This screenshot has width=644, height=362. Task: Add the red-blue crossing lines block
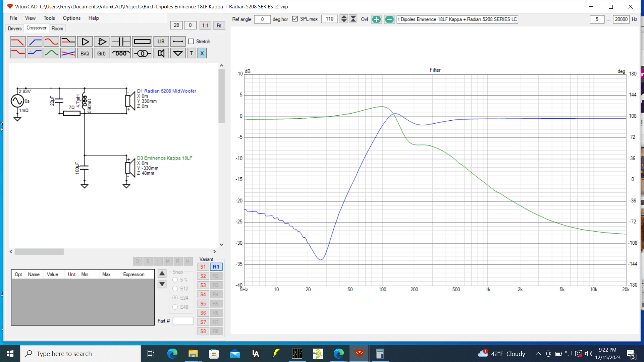[x=68, y=53]
